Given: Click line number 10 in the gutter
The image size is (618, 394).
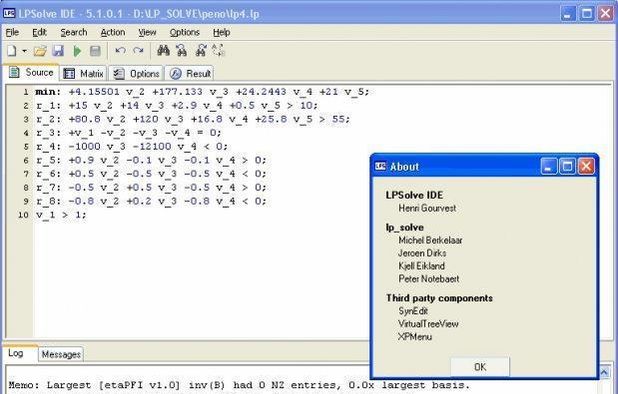Looking at the screenshot, I should coord(23,215).
